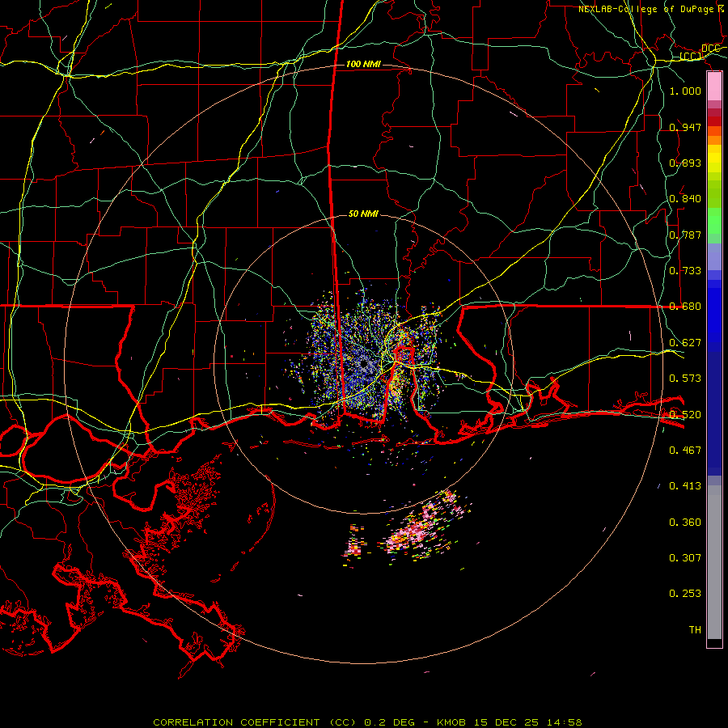Image resolution: width=728 pixels, height=728 pixels.
Task: Click the [CC] legend header
Action: [x=691, y=57]
